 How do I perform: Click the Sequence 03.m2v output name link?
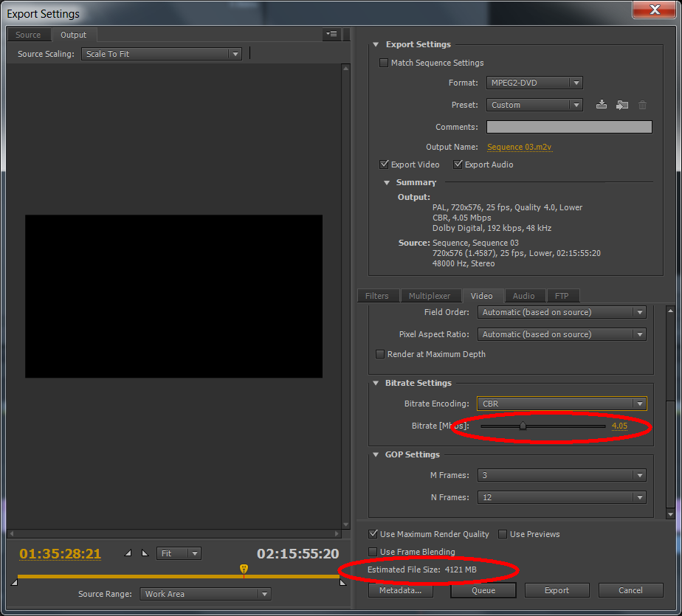[519, 147]
